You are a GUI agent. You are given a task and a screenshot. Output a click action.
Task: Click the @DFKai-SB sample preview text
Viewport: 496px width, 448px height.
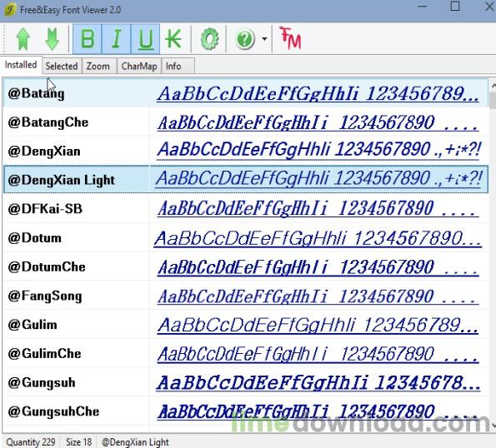[x=318, y=209]
